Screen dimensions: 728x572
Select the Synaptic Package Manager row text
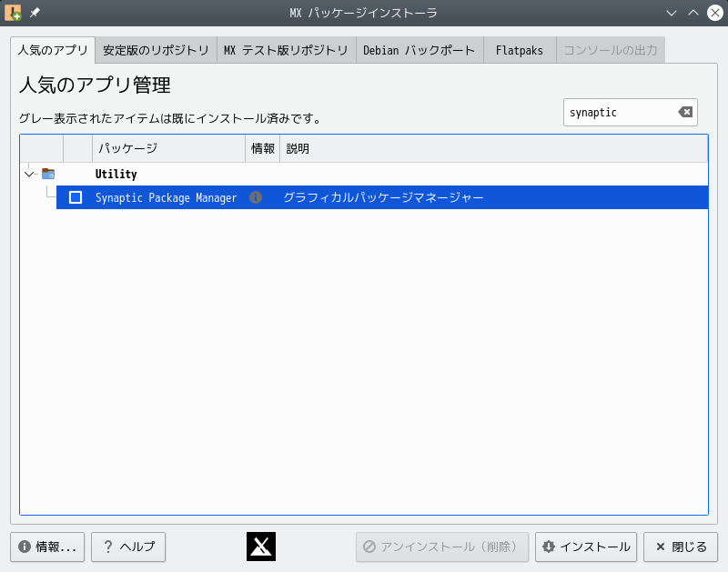click(166, 197)
